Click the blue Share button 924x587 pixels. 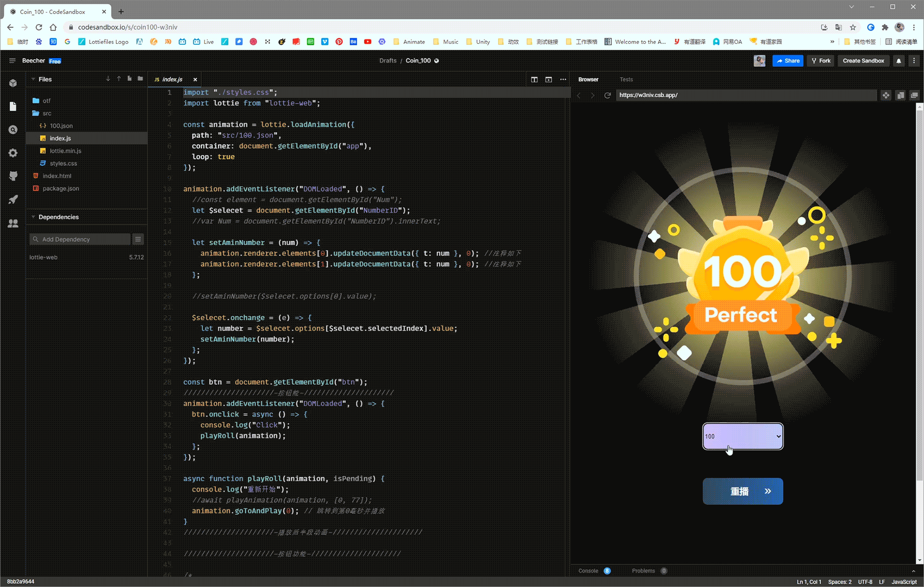tap(788, 61)
